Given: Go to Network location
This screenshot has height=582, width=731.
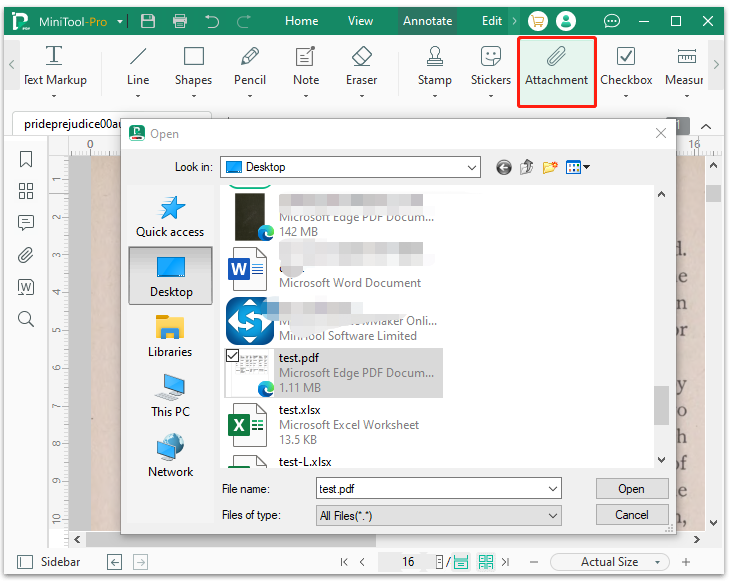Looking at the screenshot, I should point(170,456).
